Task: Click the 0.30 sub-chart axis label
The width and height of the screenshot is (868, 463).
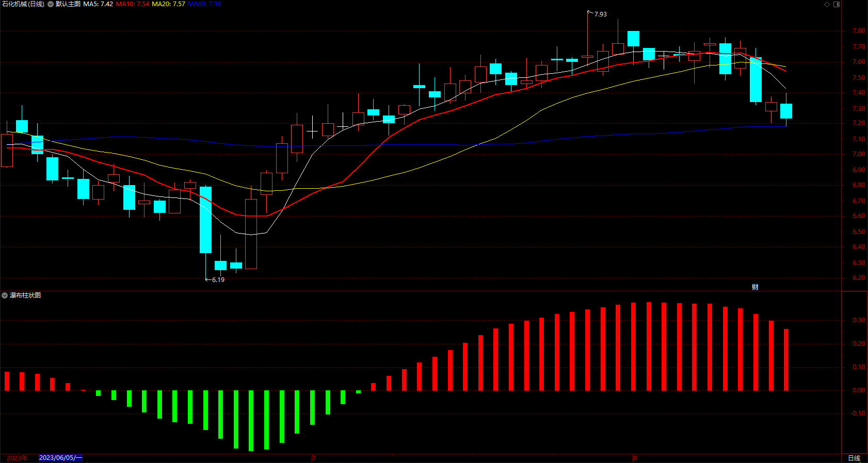Action: (859, 320)
